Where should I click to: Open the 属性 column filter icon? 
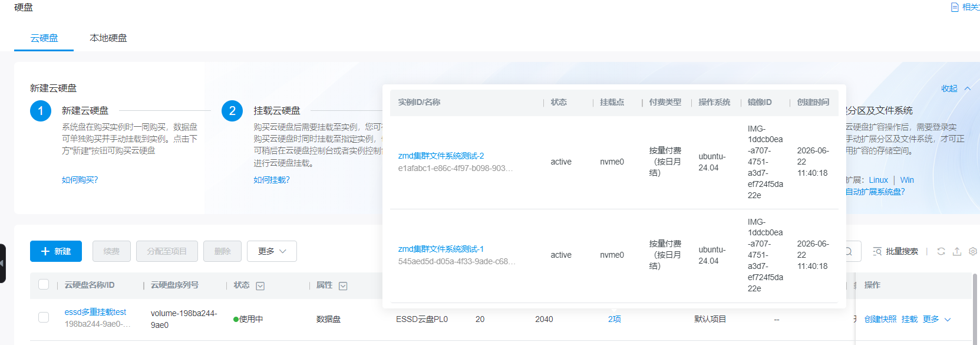[x=343, y=286]
